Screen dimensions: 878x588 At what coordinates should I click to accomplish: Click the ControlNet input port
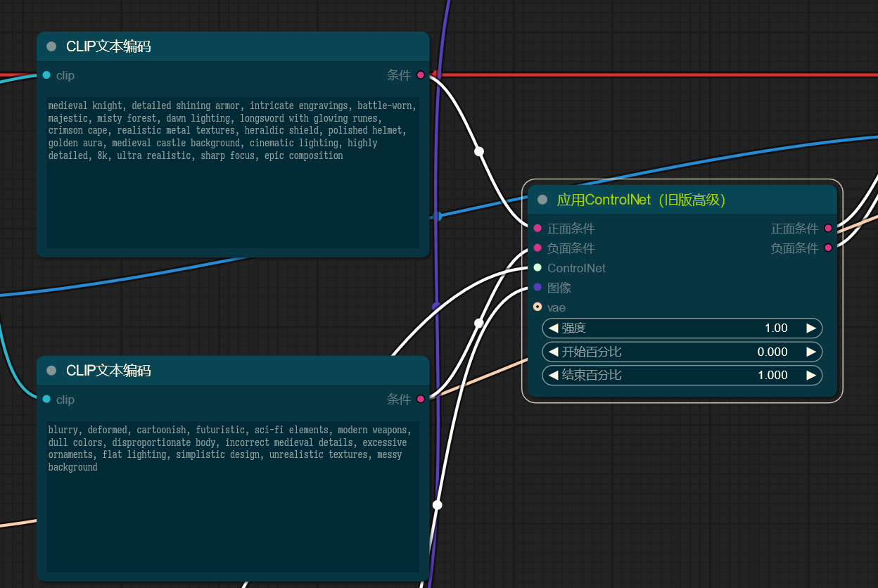(x=537, y=268)
